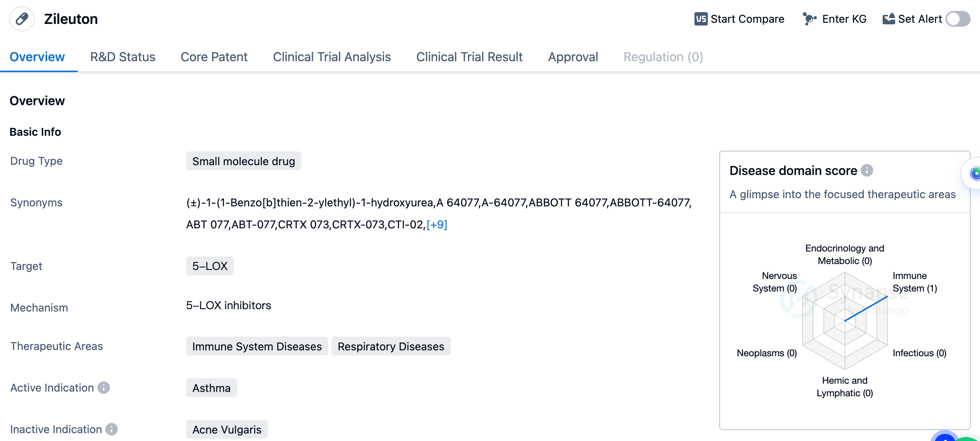Open the R&D Status tab
Viewport: 980px width, 441px height.
pos(122,57)
